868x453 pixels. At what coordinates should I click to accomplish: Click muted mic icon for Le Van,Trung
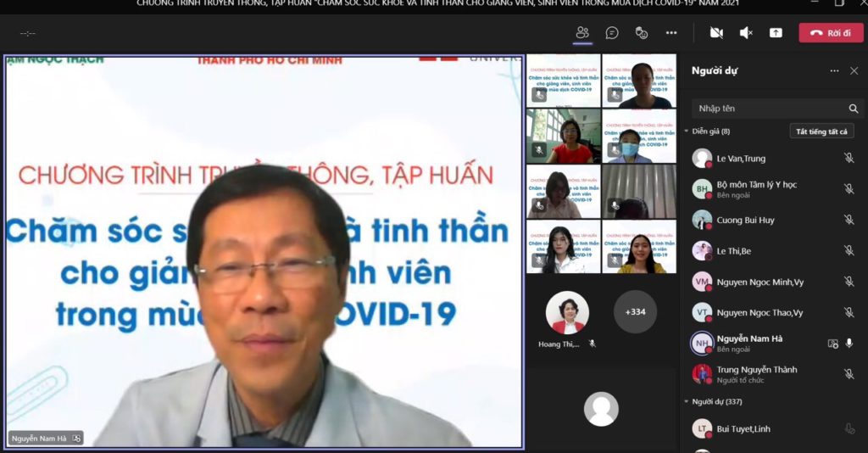[x=849, y=159]
